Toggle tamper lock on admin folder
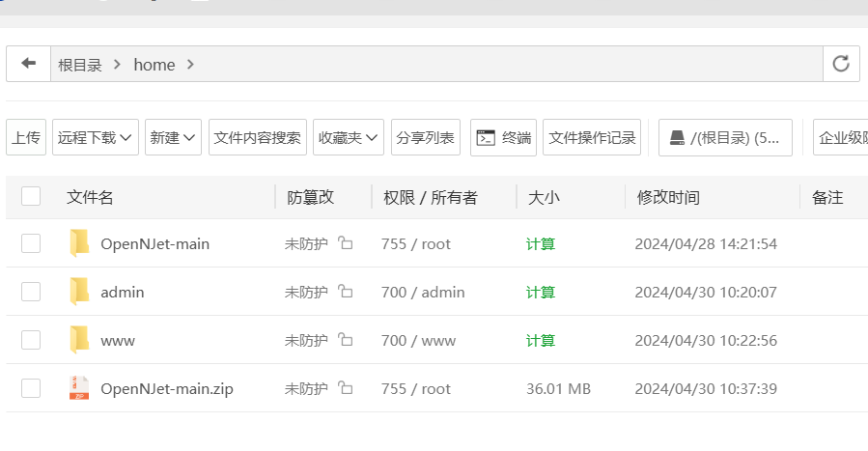Image resolution: width=868 pixels, height=451 pixels. click(x=346, y=291)
